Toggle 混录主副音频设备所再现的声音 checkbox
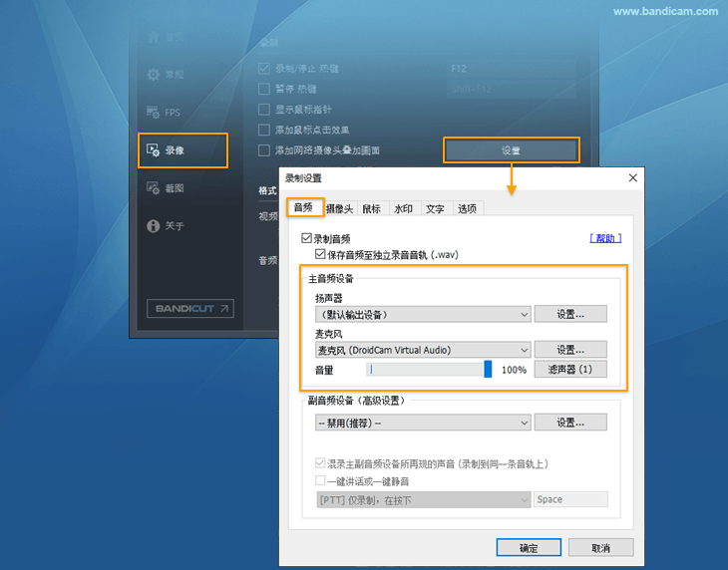The image size is (728, 570). tap(320, 463)
